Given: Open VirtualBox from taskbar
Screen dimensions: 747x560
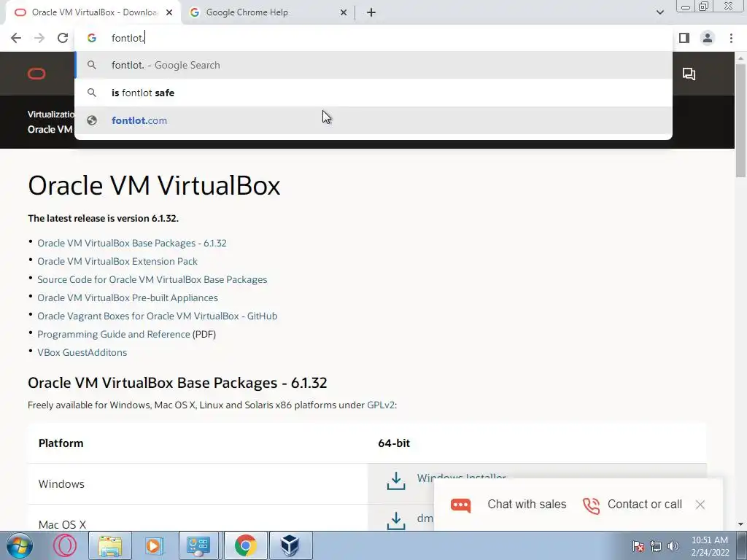Looking at the screenshot, I should click(290, 545).
